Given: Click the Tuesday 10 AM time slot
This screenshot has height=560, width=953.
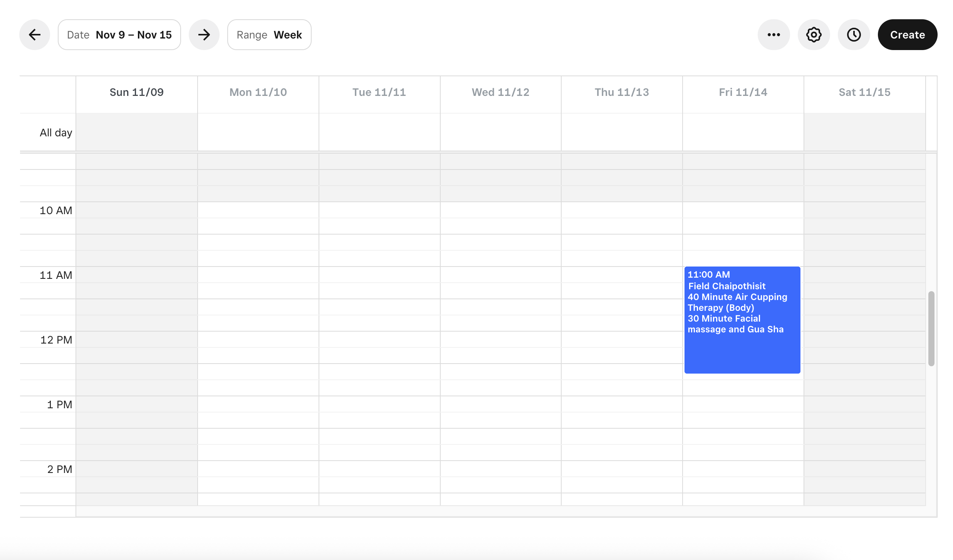Looking at the screenshot, I should tap(379, 210).
